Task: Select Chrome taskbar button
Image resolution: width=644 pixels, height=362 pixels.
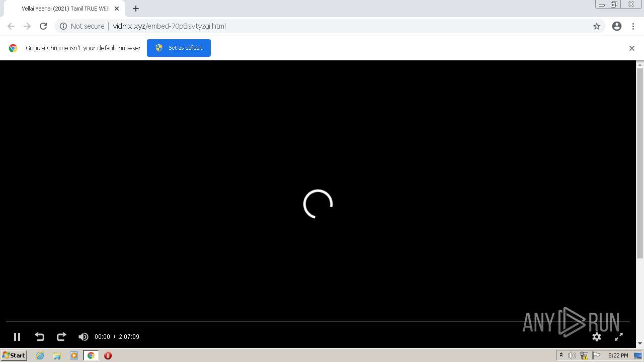Action: point(91,355)
